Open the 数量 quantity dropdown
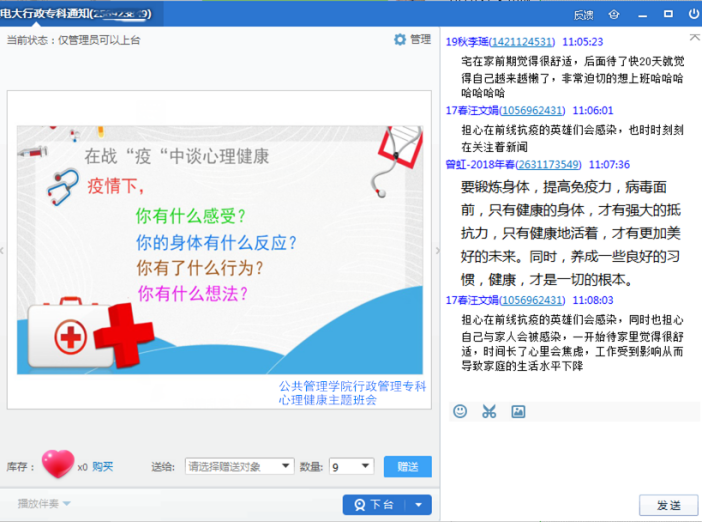The width and height of the screenshot is (702, 522). 351,466
